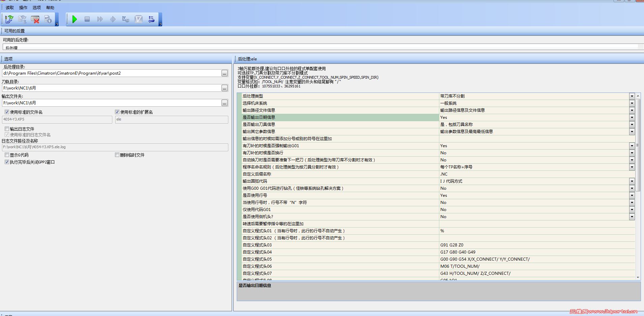Open the 输出其它参数信息 dropdown arrow
The image size is (644, 316).
click(x=632, y=132)
